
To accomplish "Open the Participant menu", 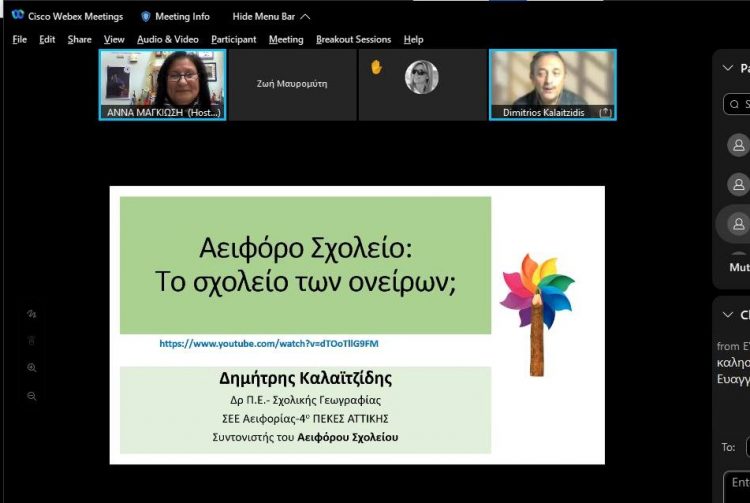I will coord(233,40).
